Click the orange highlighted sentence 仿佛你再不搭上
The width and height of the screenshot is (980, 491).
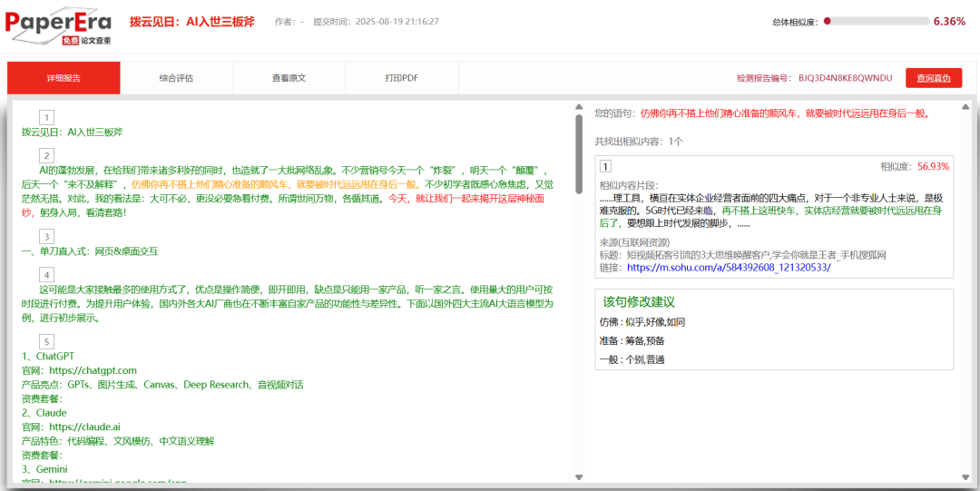click(x=272, y=183)
